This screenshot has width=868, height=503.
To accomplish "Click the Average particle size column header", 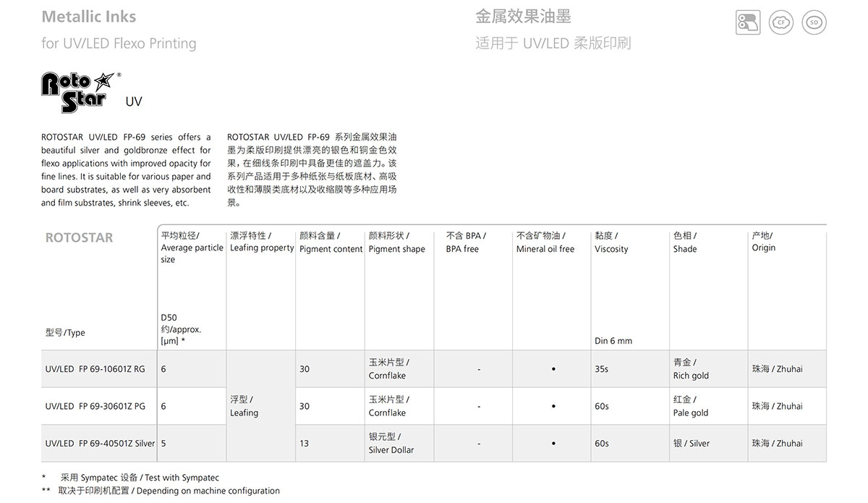I will click(x=192, y=248).
